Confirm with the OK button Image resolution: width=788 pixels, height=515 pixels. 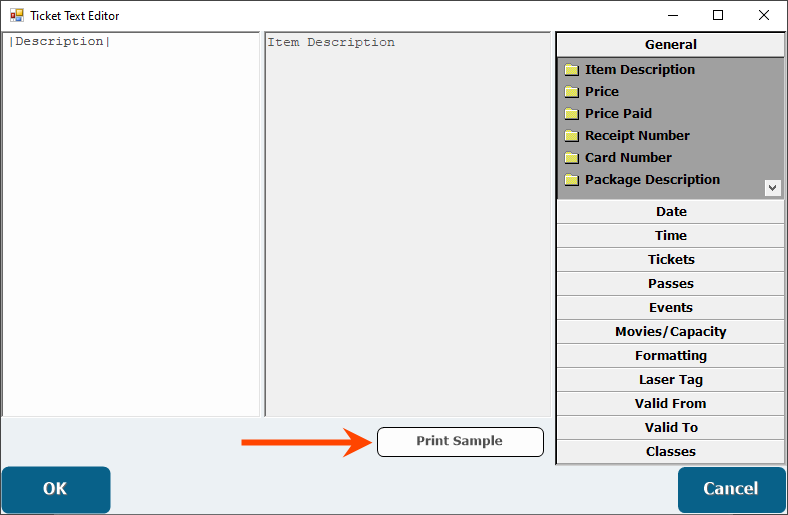tap(55, 489)
